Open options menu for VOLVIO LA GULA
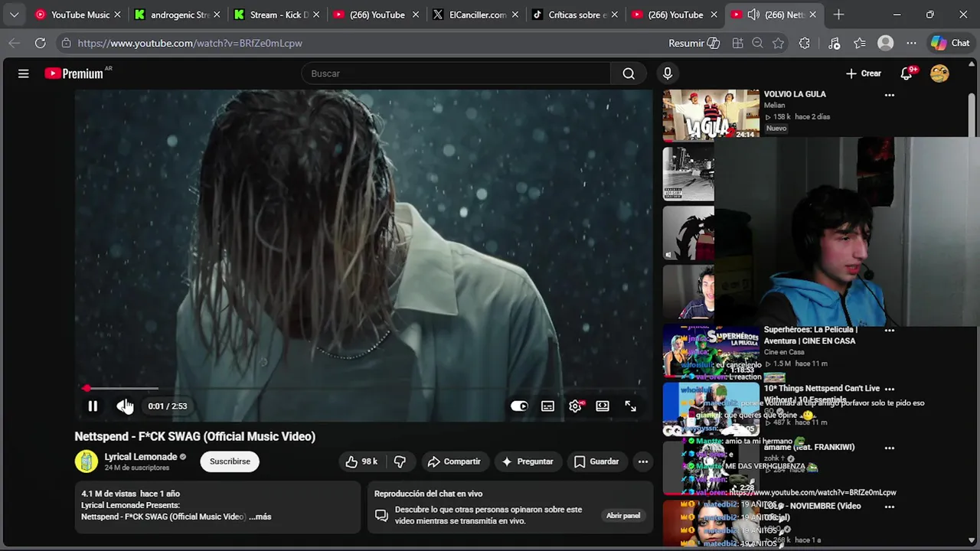 889,95
